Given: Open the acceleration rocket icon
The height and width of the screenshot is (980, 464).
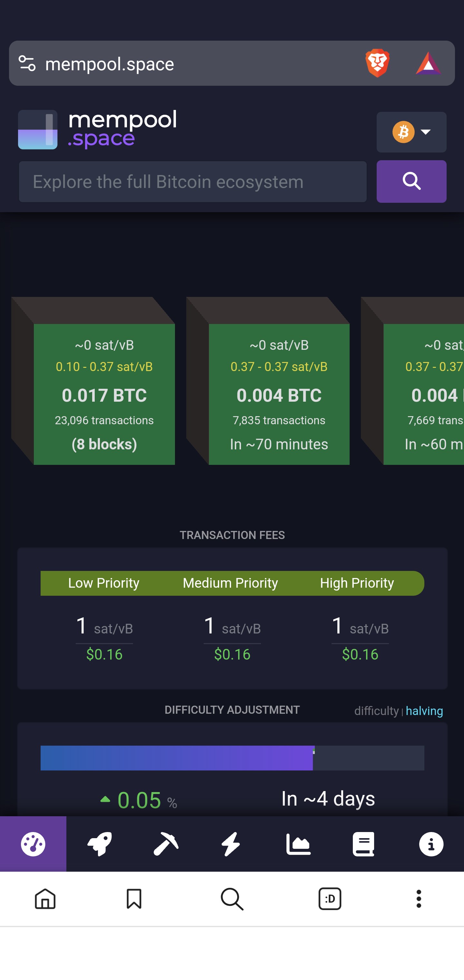Looking at the screenshot, I should click(x=100, y=844).
